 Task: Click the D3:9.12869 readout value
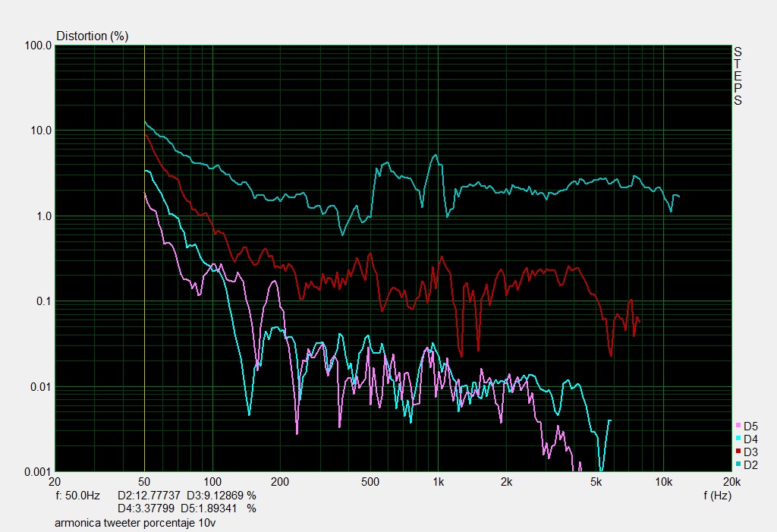pos(215,496)
